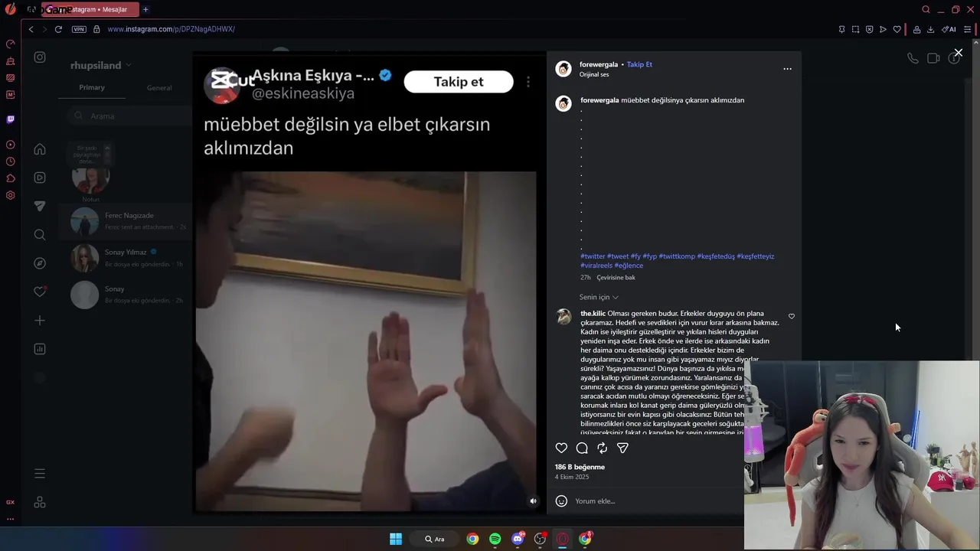
Task: Open a new browser tab
Action: [x=145, y=10]
